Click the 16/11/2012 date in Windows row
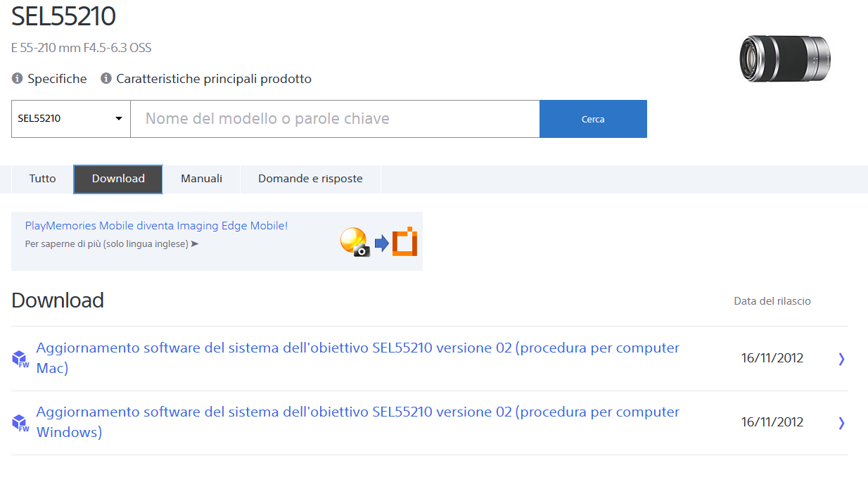 [x=772, y=422]
